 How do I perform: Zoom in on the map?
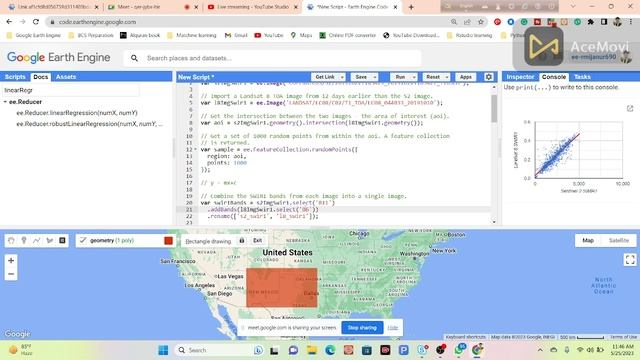tap(11, 260)
